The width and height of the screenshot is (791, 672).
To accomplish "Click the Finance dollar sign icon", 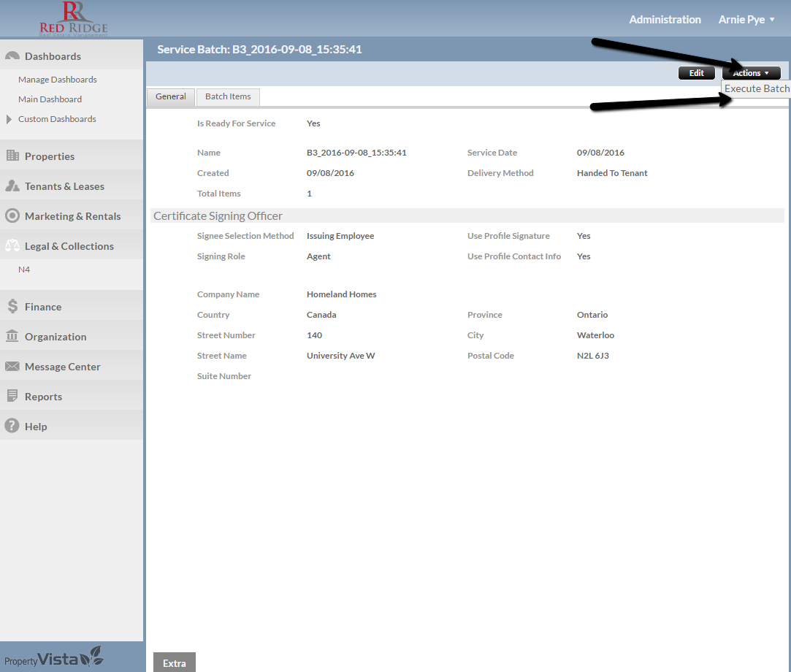I will point(12,307).
